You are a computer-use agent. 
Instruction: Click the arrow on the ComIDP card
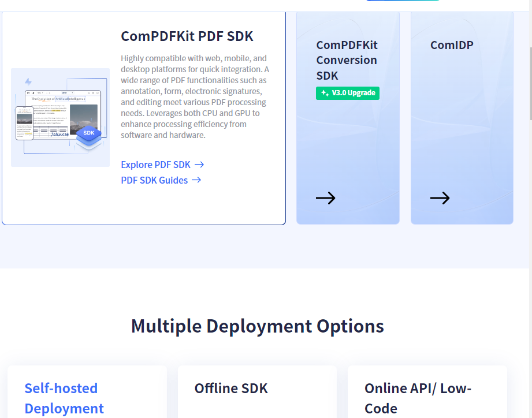(440, 198)
